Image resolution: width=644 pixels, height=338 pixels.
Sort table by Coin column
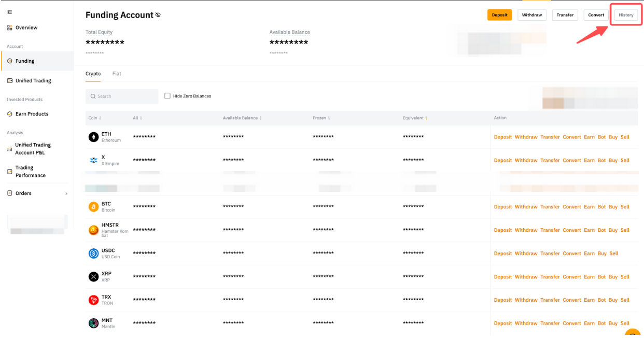point(95,118)
